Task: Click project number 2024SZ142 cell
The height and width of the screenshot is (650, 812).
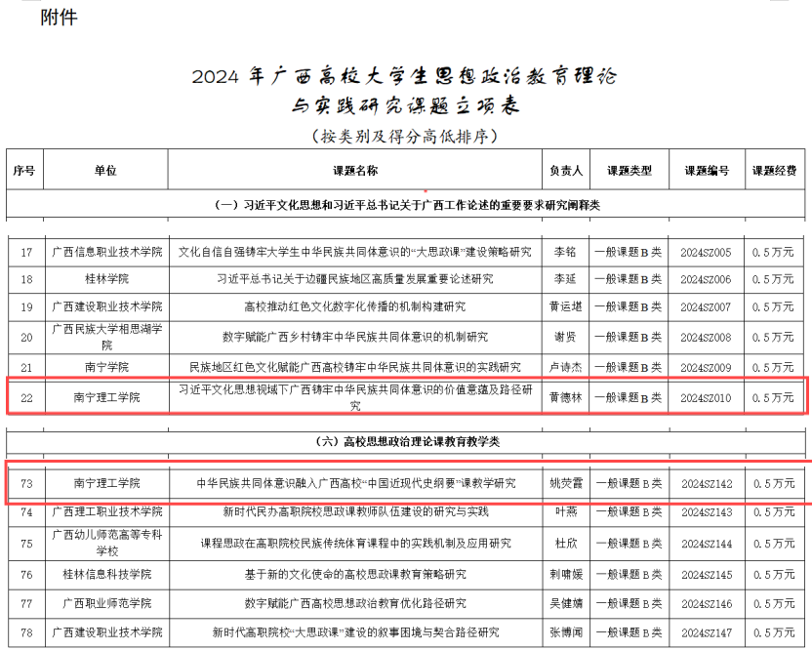Action: (x=707, y=483)
